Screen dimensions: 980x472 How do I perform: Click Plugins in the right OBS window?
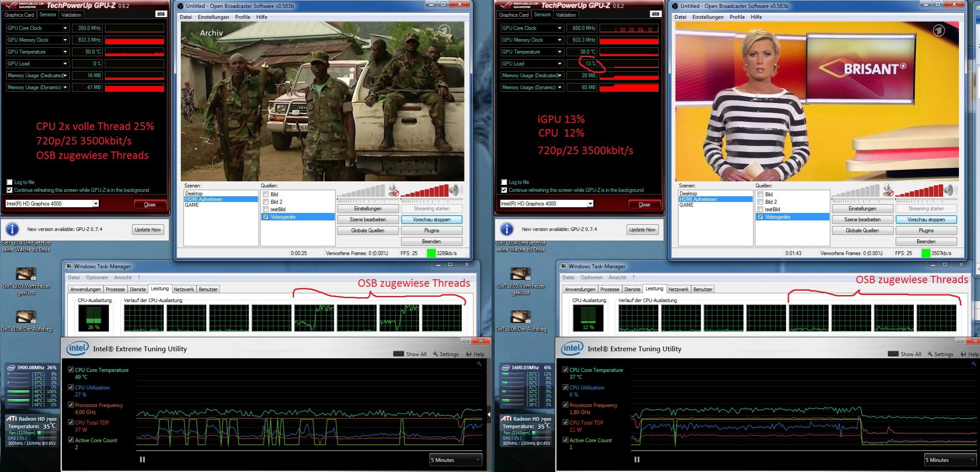pyautogui.click(x=926, y=230)
